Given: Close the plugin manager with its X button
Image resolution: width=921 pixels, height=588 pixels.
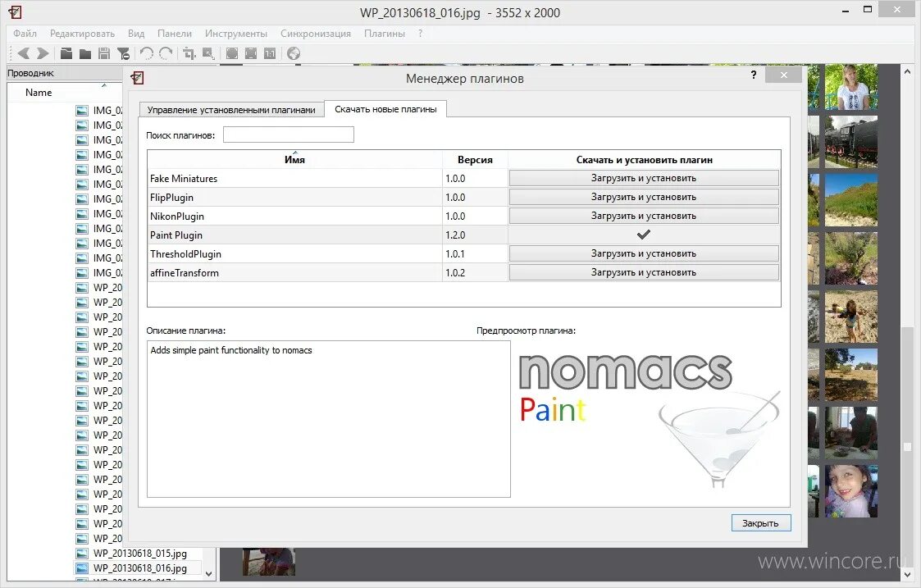Looking at the screenshot, I should [783, 75].
